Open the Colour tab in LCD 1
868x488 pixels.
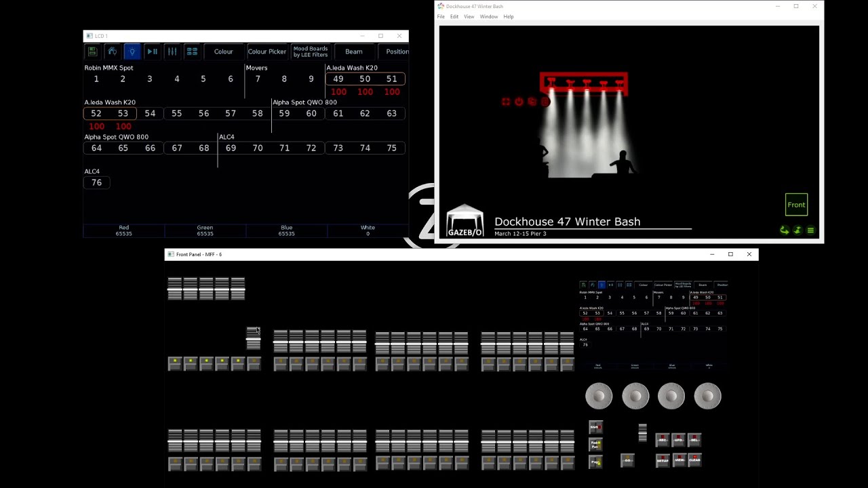coord(223,52)
